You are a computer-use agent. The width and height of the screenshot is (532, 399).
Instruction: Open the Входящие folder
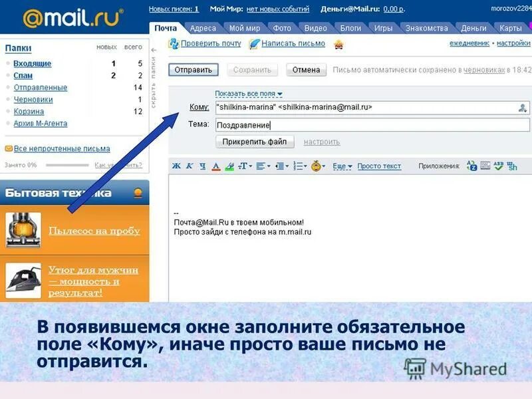point(32,63)
